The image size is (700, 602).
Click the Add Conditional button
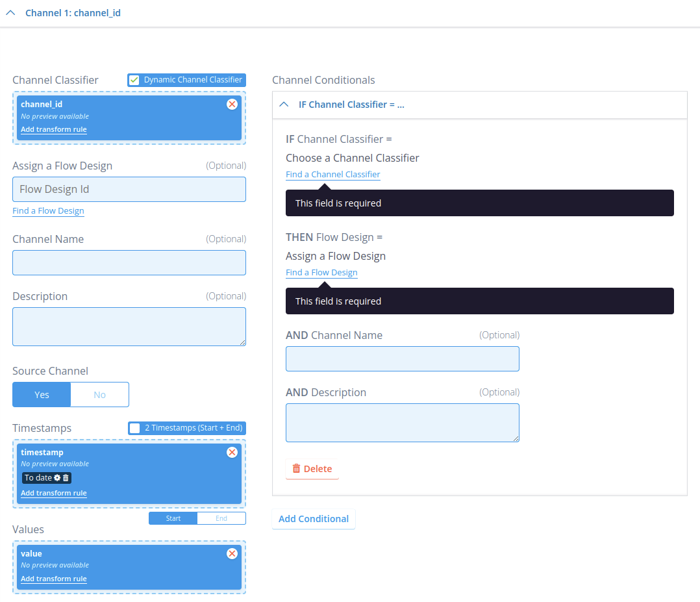coord(314,519)
